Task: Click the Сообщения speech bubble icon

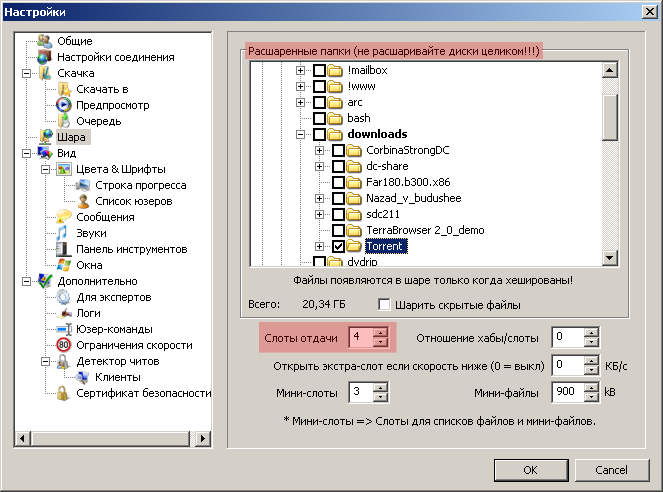Action: 64,217
